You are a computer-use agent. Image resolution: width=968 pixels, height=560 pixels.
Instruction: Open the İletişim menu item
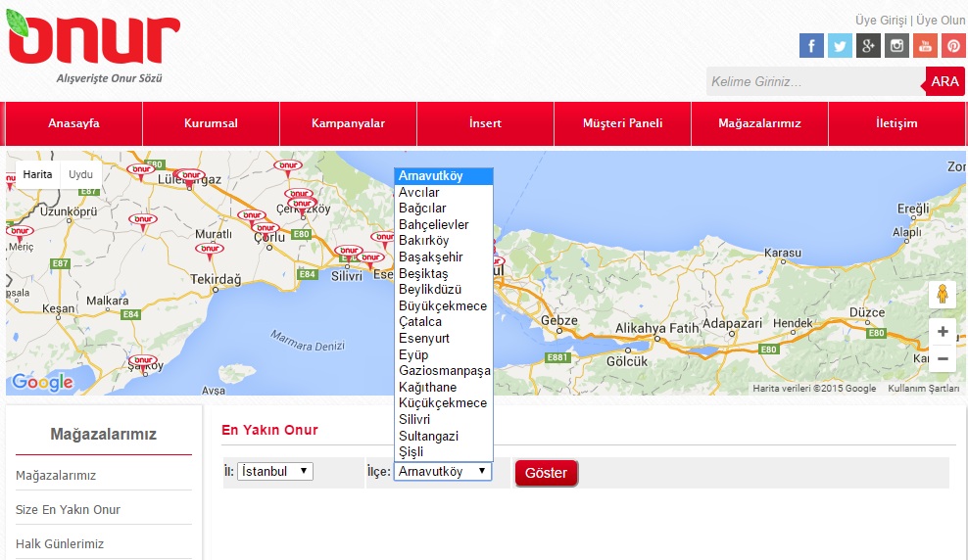click(x=896, y=123)
